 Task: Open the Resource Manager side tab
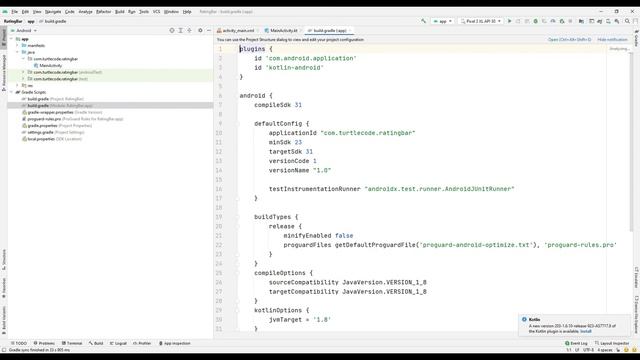click(4, 73)
